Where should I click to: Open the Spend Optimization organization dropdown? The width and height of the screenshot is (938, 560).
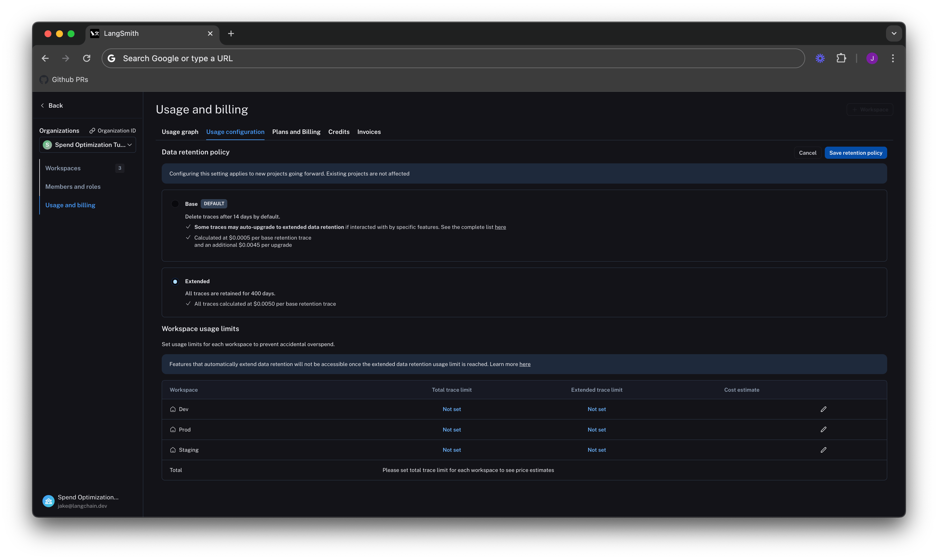pyautogui.click(x=88, y=145)
